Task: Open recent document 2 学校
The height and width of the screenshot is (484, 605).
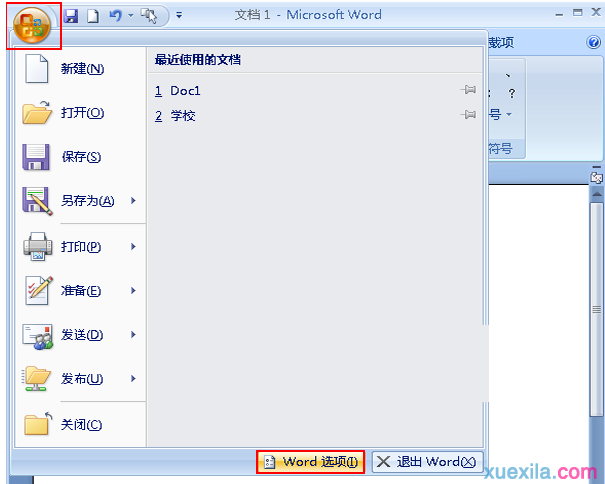Action: [314, 115]
